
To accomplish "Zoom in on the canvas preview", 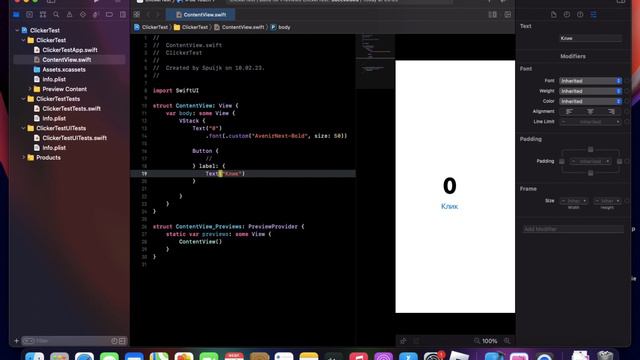I will (x=507, y=341).
